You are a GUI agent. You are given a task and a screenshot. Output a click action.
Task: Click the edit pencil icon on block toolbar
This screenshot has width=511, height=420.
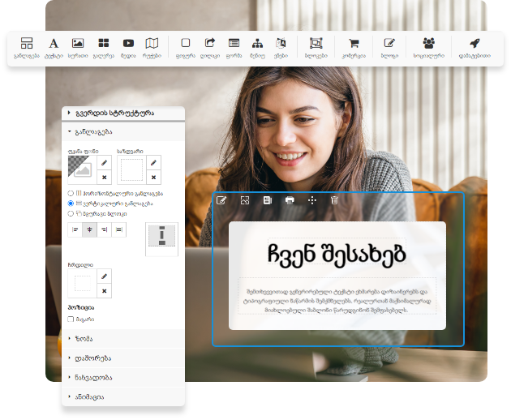click(221, 199)
